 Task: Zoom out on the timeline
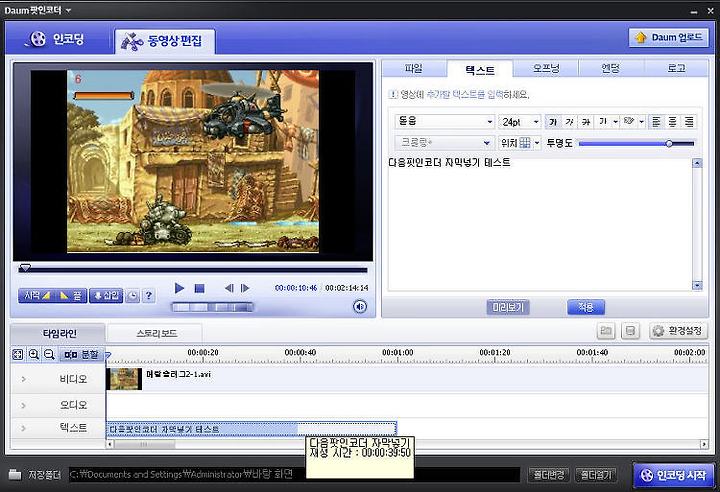[49, 355]
